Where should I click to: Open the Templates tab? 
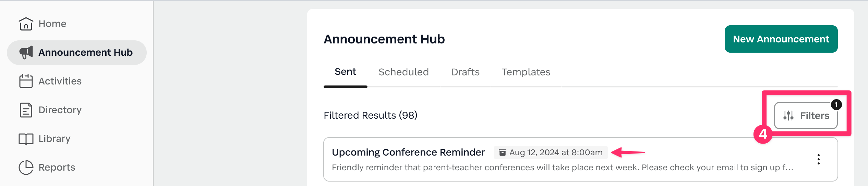(526, 72)
